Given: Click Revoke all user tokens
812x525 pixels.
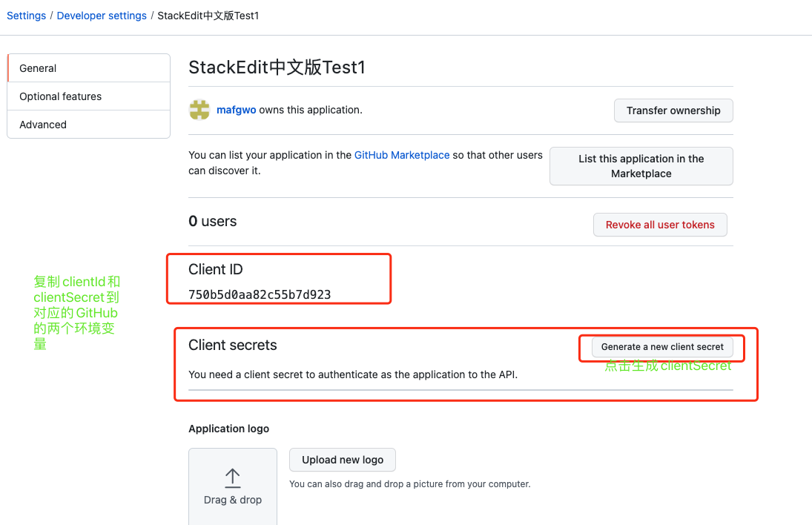Looking at the screenshot, I should (x=660, y=225).
